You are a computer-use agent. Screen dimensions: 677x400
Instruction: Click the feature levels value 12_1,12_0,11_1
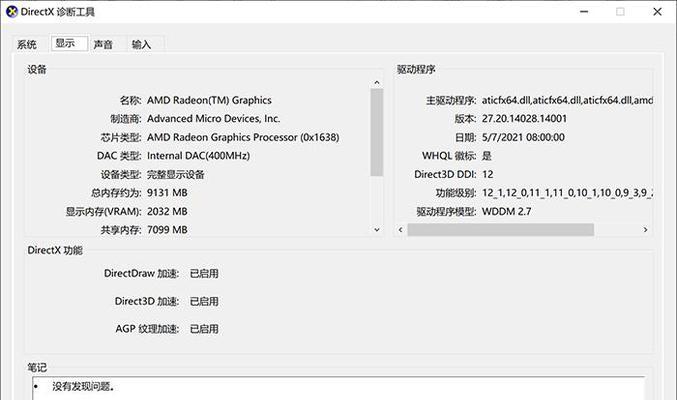pos(567,193)
